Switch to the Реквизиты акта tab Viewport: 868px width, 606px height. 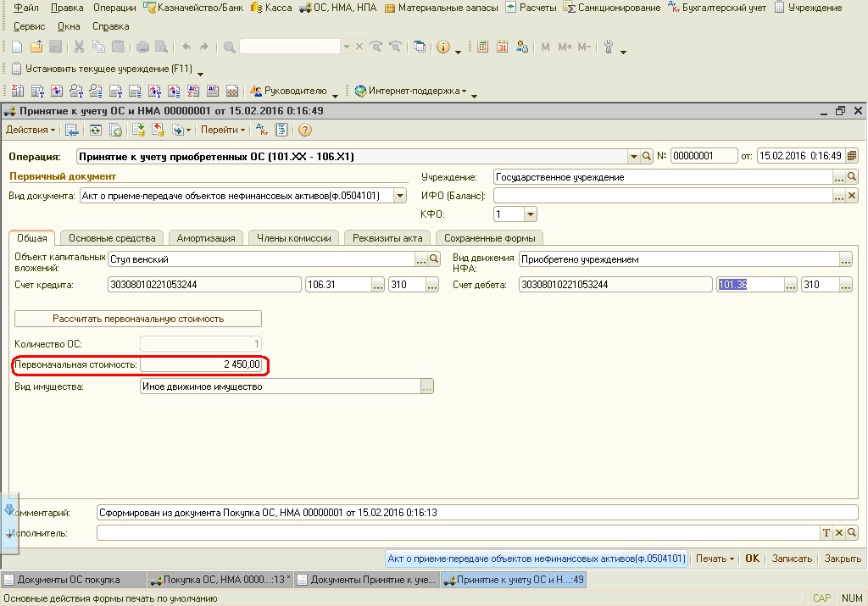pyautogui.click(x=387, y=238)
